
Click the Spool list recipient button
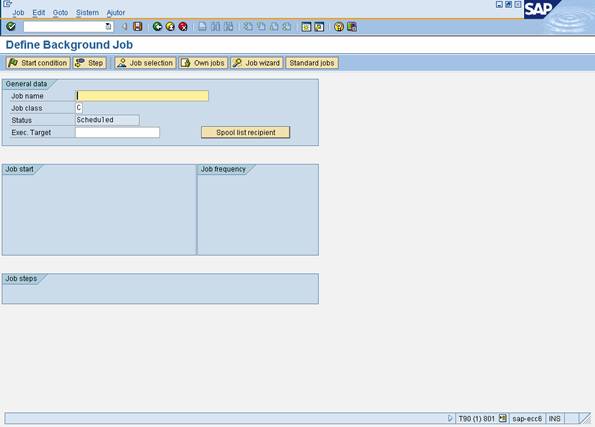pyautogui.click(x=246, y=132)
